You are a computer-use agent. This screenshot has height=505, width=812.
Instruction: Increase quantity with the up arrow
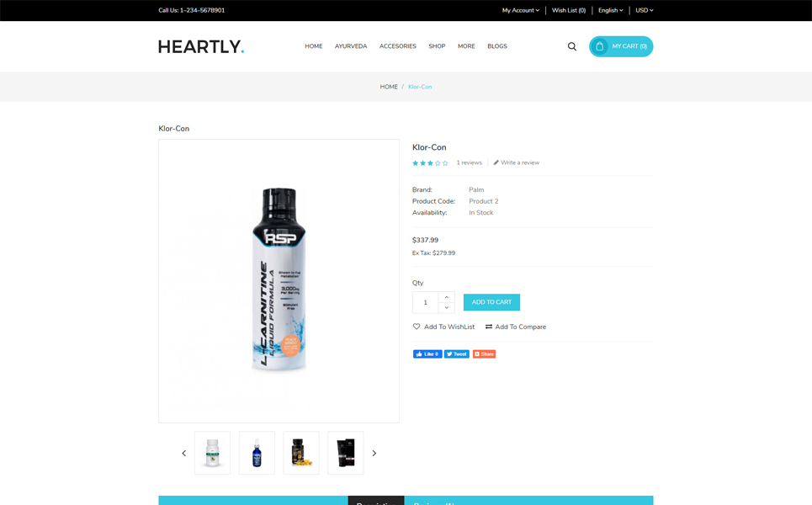(447, 297)
